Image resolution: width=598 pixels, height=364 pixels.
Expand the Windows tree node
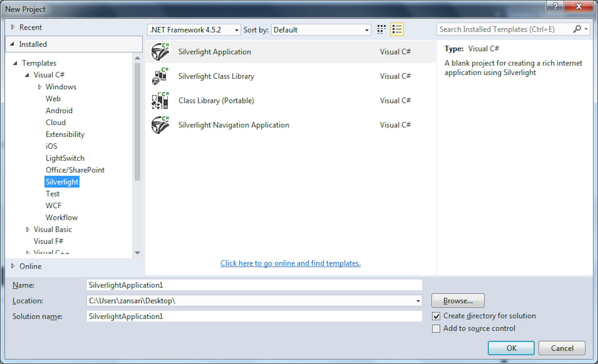[x=40, y=87]
